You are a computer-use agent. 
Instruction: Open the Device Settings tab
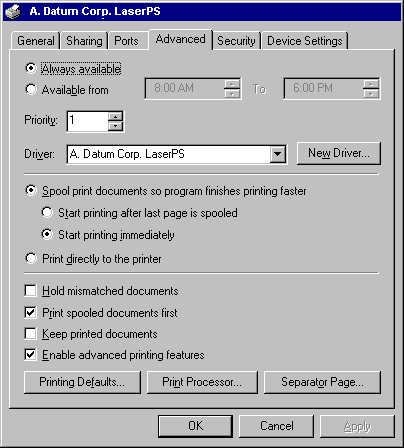click(x=305, y=41)
